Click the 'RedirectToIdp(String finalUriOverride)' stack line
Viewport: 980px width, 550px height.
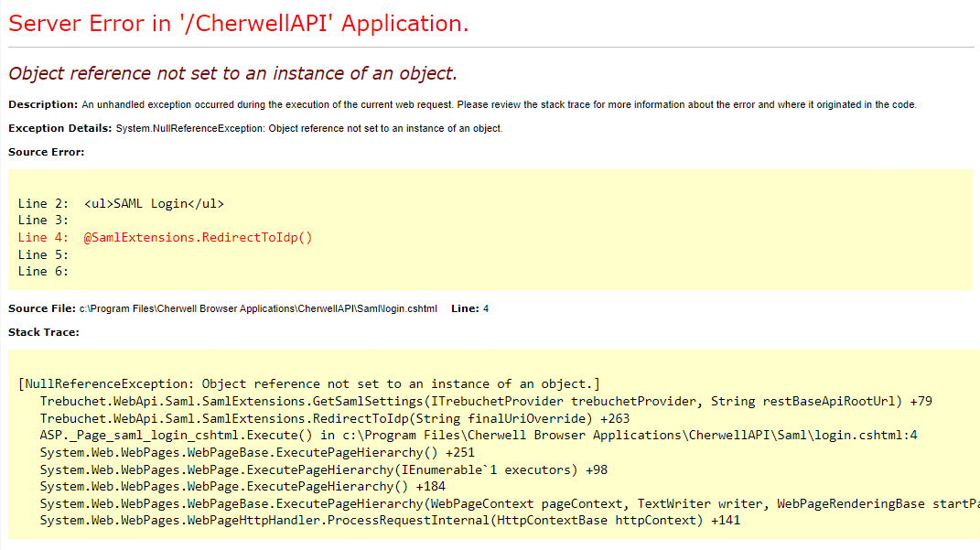tap(334, 418)
